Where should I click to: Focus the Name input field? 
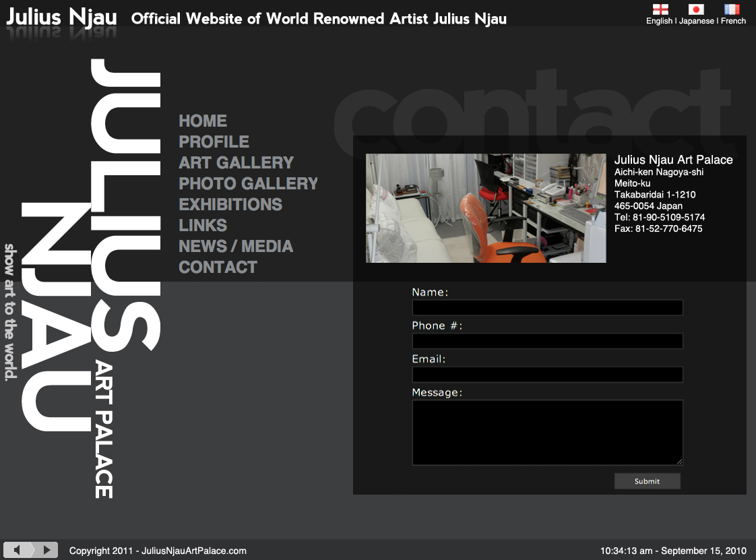[x=547, y=308]
